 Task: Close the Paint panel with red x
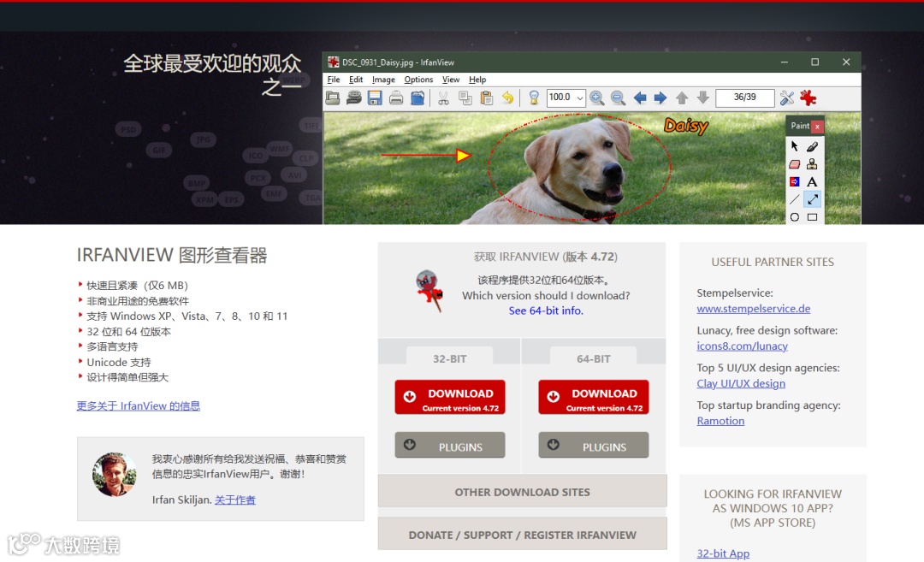(817, 126)
